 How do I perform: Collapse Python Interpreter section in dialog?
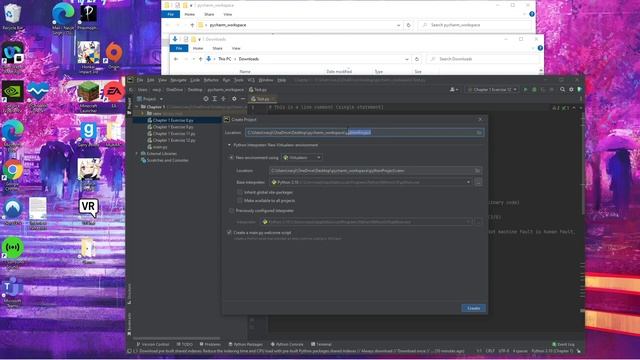point(229,145)
